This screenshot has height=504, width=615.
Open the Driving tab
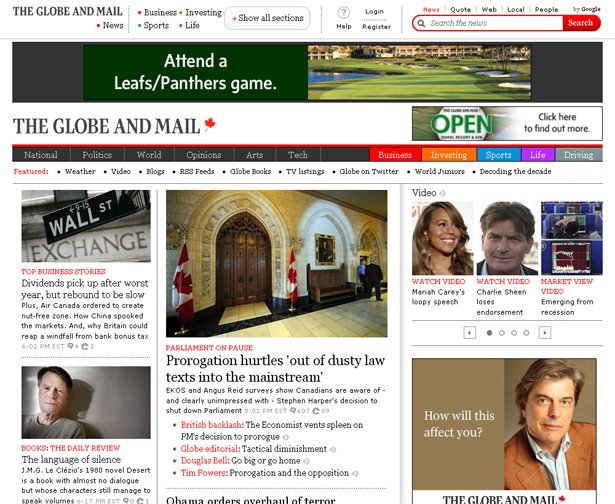click(x=578, y=155)
